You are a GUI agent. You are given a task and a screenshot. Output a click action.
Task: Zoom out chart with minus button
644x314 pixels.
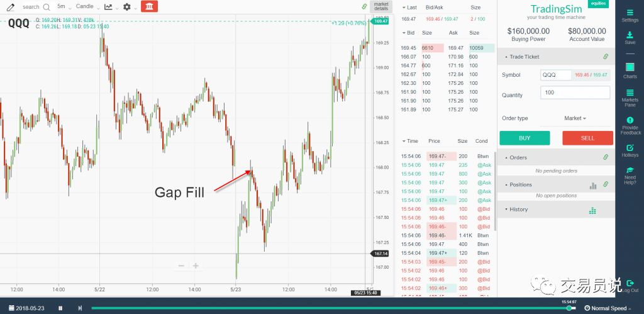click(181, 266)
